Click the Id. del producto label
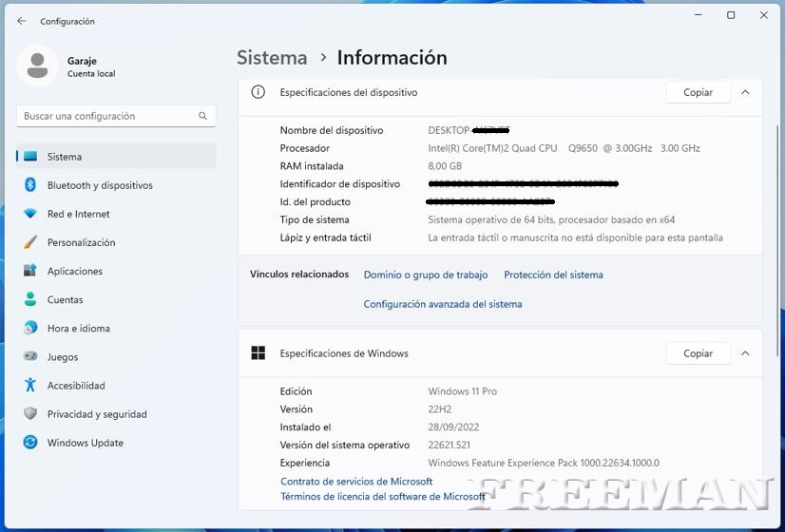Screen dimensions: 785x532 pos(315,201)
